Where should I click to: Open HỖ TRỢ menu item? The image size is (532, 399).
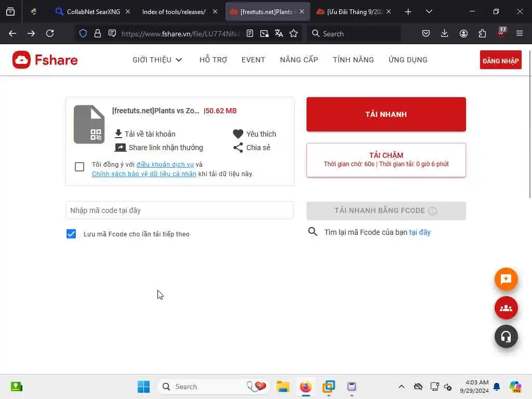point(213,60)
